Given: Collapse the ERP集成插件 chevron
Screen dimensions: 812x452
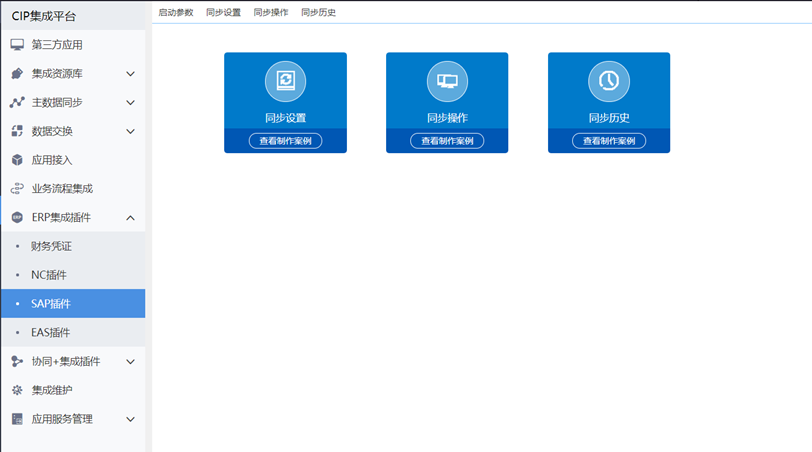Looking at the screenshot, I should [x=130, y=218].
